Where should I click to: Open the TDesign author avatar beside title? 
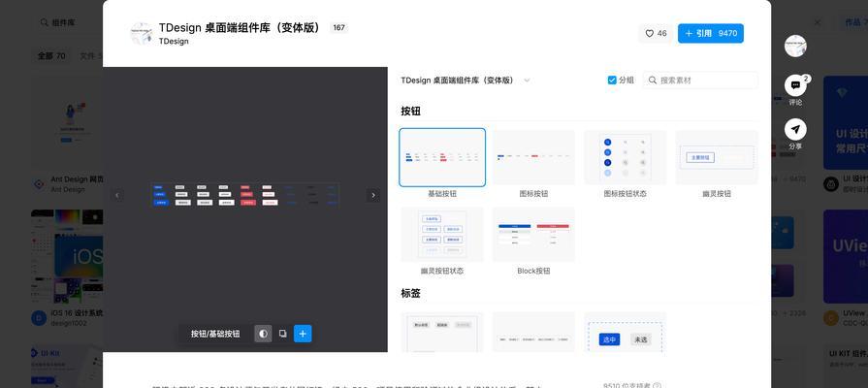[x=142, y=33]
